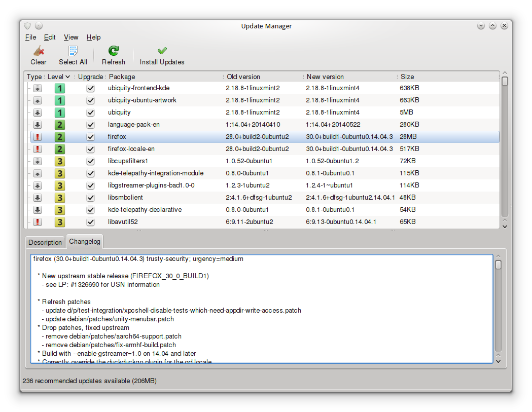Click the package list scrollbar down arrow
Screen dimensions: 532x412
coord(505,227)
